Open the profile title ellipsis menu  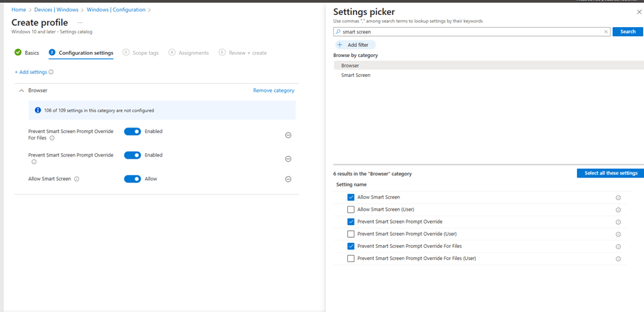[x=80, y=23]
